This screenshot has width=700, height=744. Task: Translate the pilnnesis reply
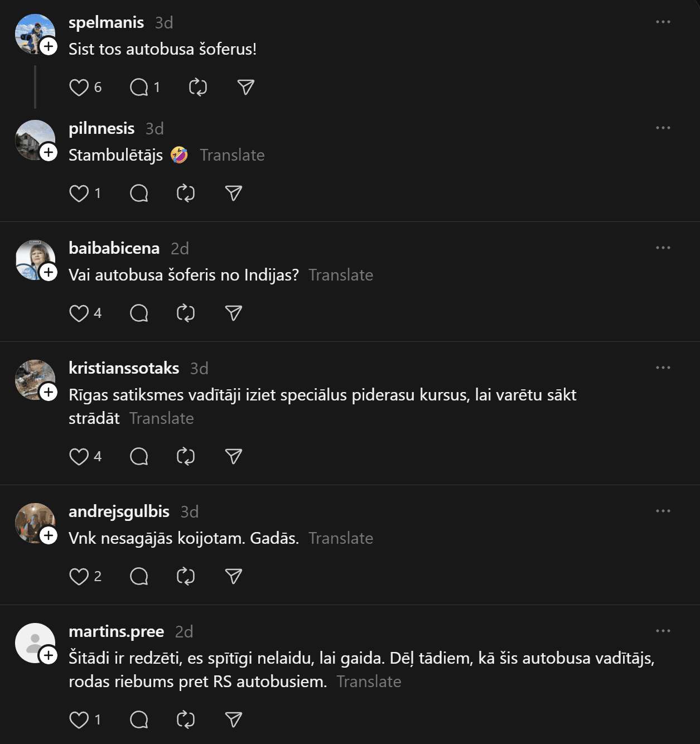[x=232, y=155]
